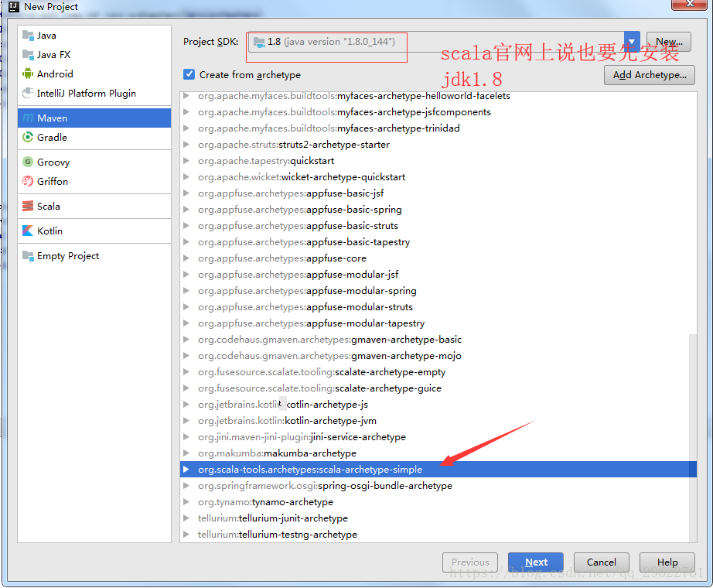Click the IntelliJ Platform Plugin icon
The width and height of the screenshot is (713, 588).
[x=28, y=93]
